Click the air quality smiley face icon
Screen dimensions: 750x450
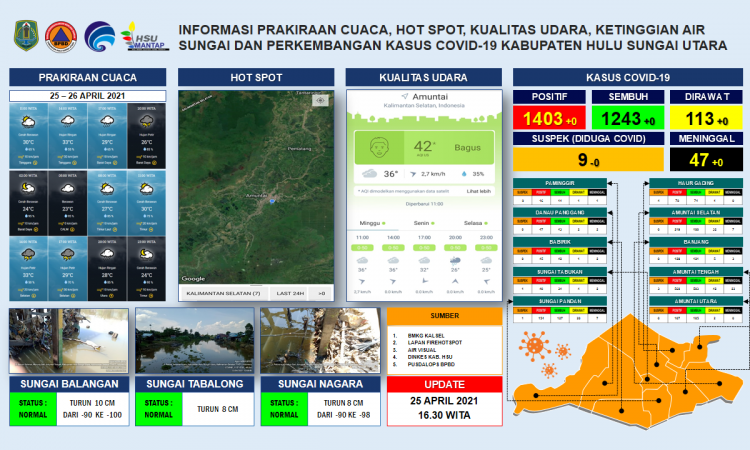(x=379, y=148)
